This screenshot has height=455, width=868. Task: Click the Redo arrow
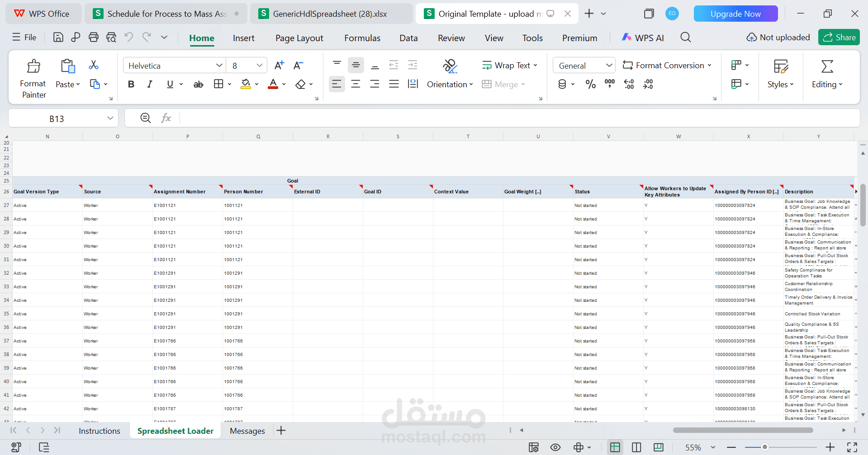tap(147, 38)
